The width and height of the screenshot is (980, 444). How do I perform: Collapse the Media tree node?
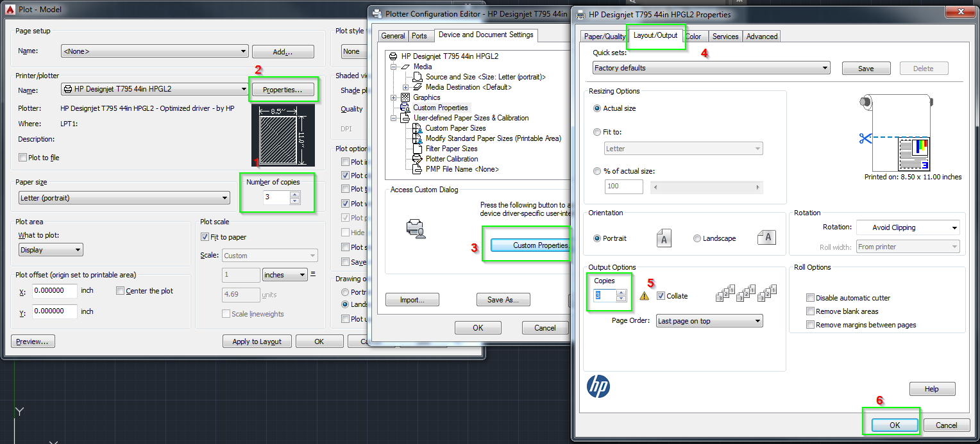[x=393, y=67]
